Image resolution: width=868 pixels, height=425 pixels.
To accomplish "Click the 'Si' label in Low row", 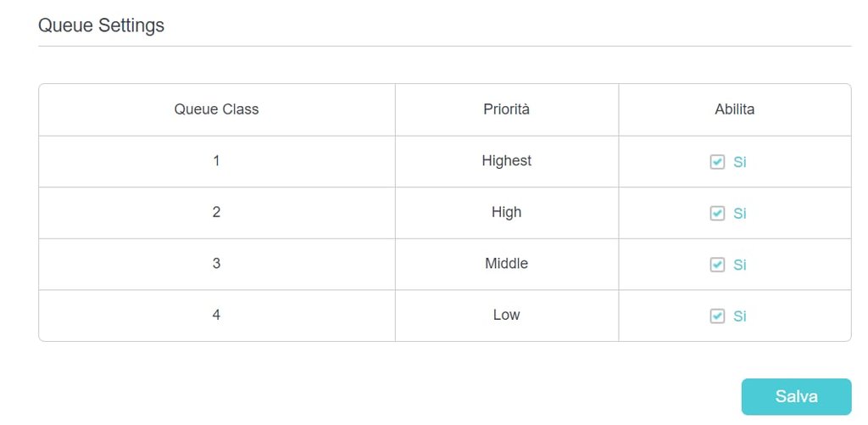I will click(740, 316).
